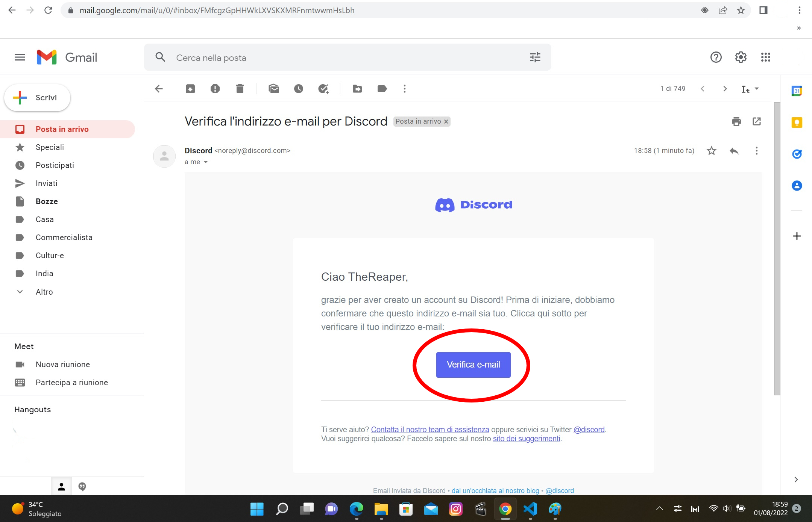Image resolution: width=812 pixels, height=522 pixels.
Task: Delete this email using the trash icon
Action: (x=240, y=89)
